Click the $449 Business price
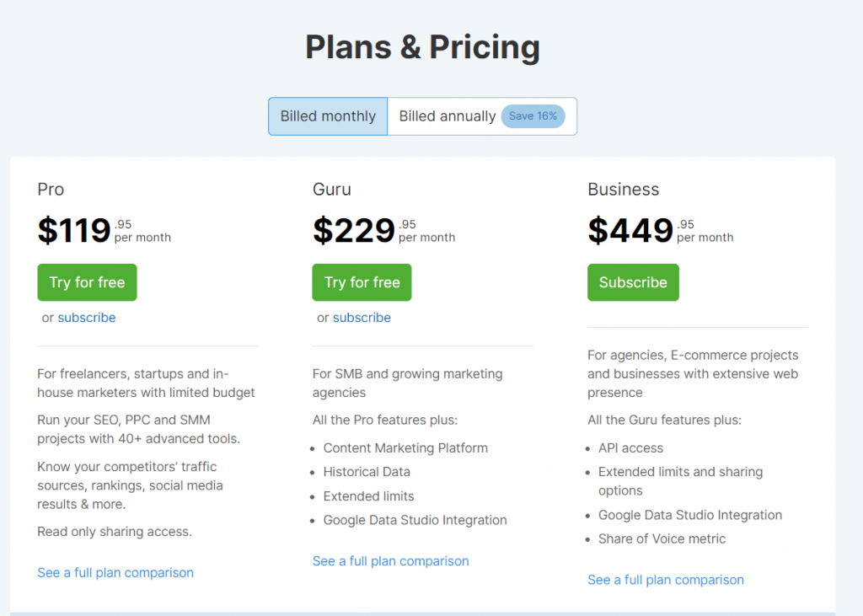This screenshot has height=616, width=863. (630, 230)
